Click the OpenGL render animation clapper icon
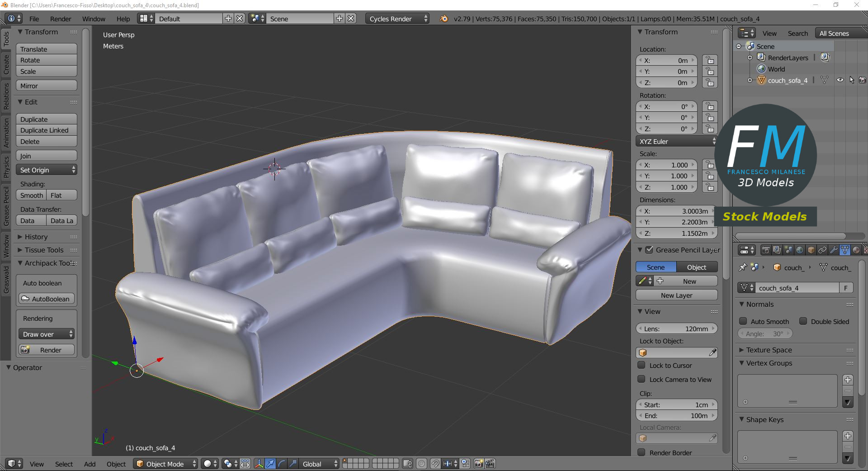The height and width of the screenshot is (471, 868). pos(490,464)
